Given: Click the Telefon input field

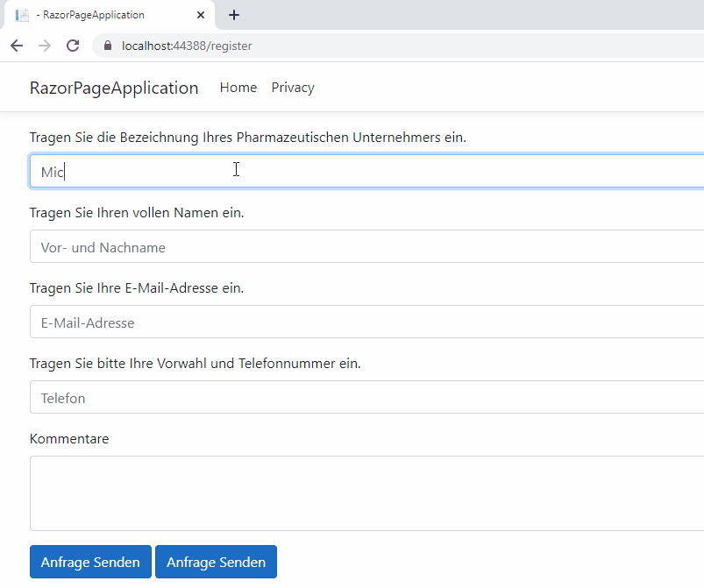Looking at the screenshot, I should (366, 397).
